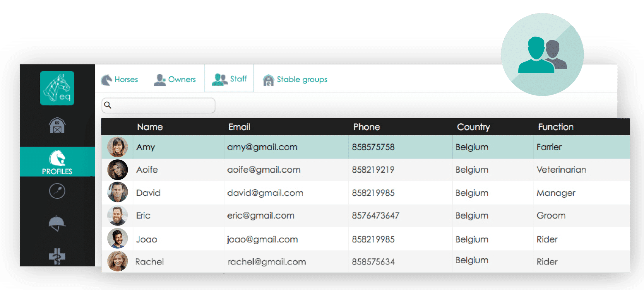Select the Staff tab
This screenshot has height=290, width=644.
(x=229, y=79)
